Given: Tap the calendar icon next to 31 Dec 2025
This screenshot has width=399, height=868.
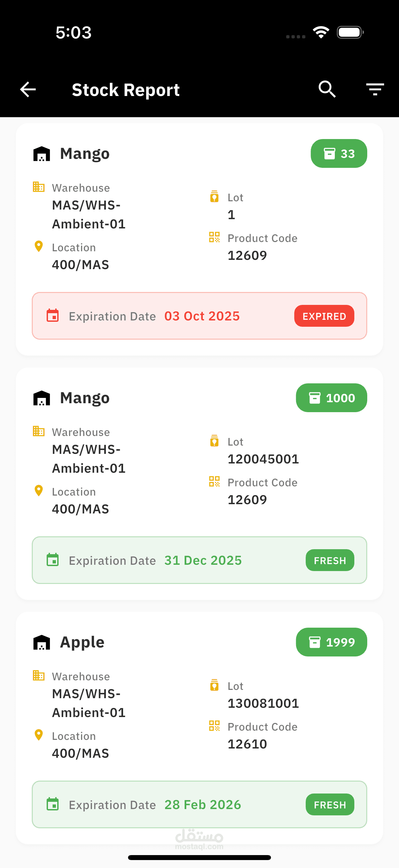Looking at the screenshot, I should click(53, 560).
